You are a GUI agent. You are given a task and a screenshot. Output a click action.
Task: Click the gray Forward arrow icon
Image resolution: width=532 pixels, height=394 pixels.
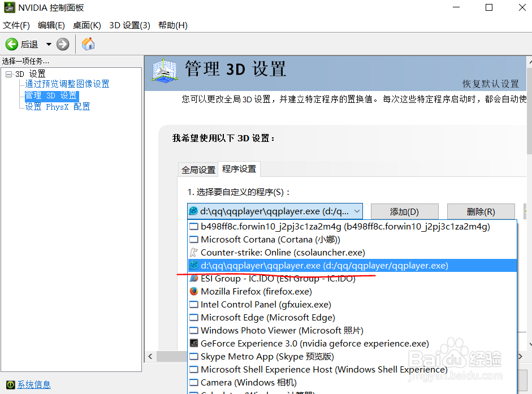63,44
